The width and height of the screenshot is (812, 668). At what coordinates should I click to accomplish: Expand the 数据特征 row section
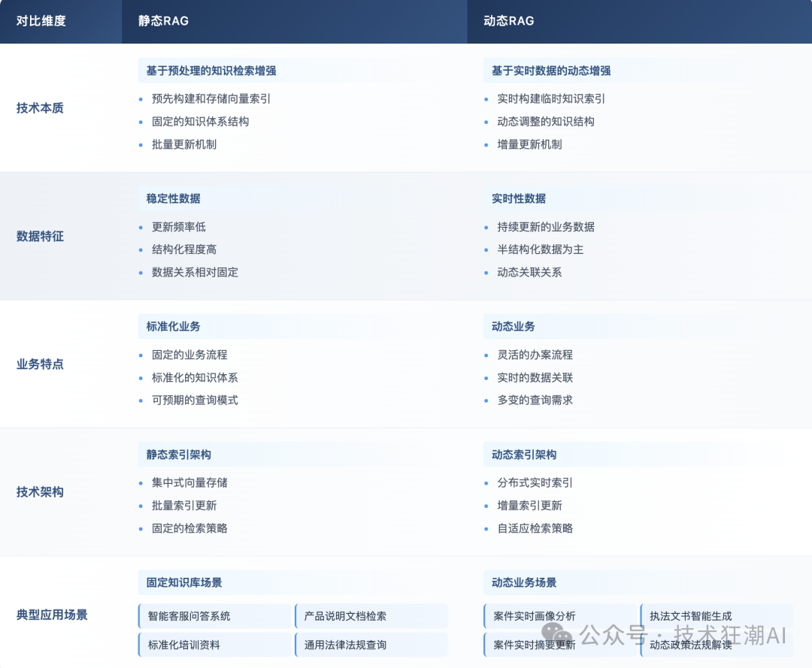click(x=39, y=236)
